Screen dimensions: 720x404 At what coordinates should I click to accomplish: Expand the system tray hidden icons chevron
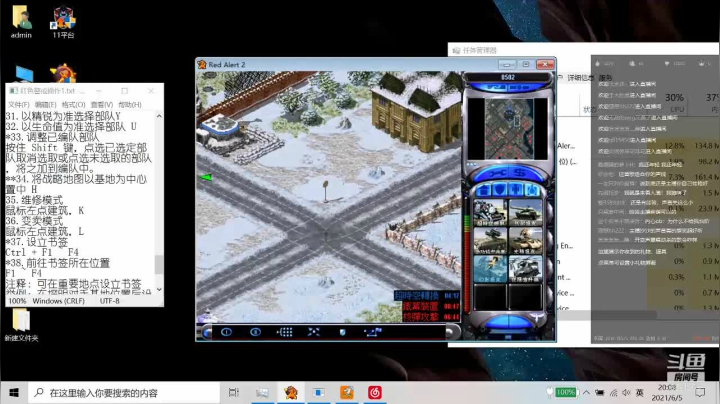point(586,393)
